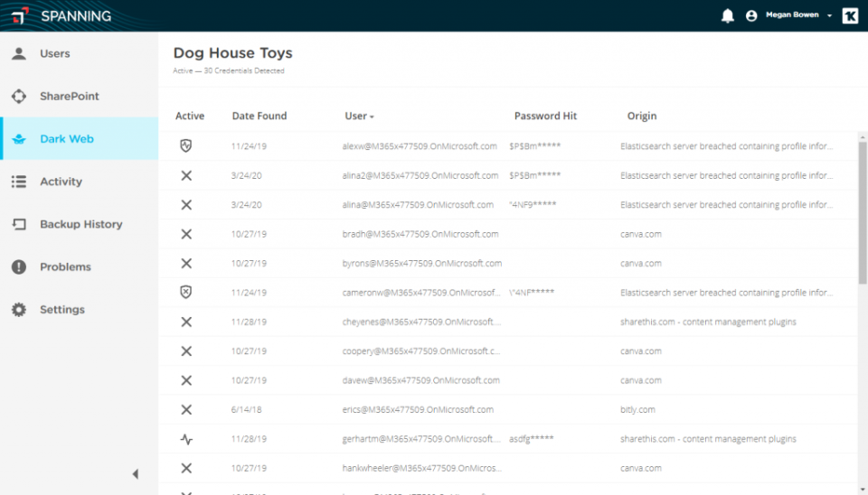Click the Spanning logo icon
This screenshot has height=495, width=868.
tap(19, 15)
